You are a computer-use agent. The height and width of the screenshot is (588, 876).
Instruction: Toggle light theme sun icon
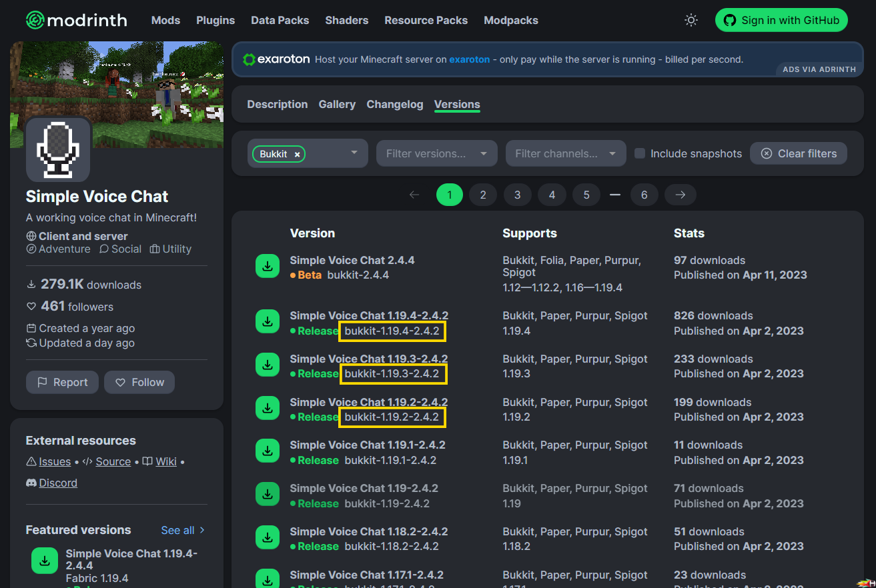691,20
